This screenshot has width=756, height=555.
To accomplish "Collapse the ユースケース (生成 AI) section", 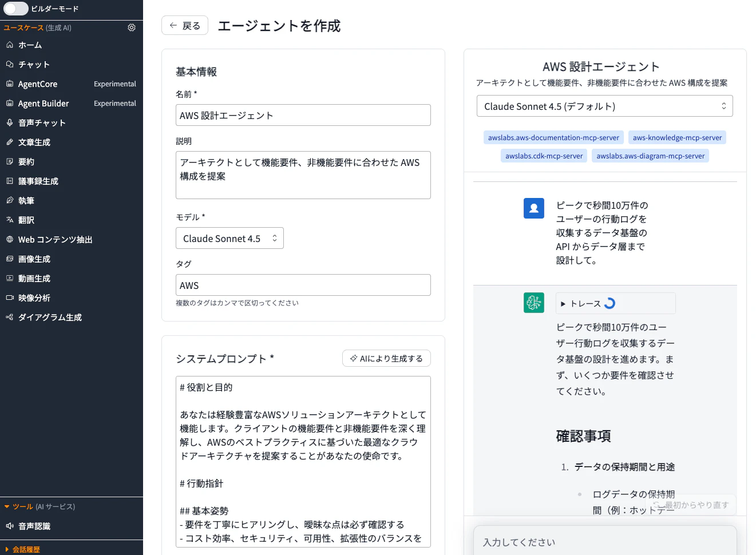I will point(38,27).
